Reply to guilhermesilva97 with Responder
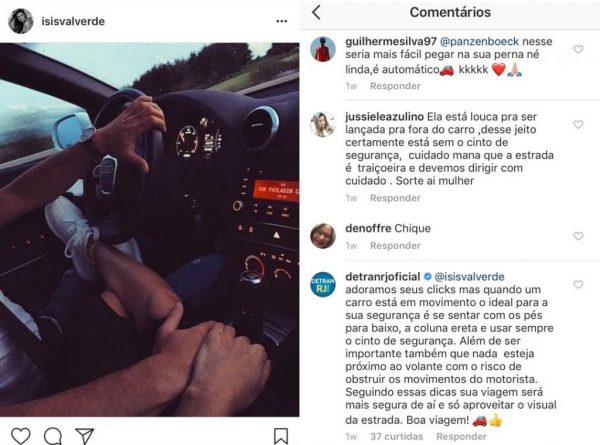This screenshot has width=600, height=445. (x=395, y=86)
